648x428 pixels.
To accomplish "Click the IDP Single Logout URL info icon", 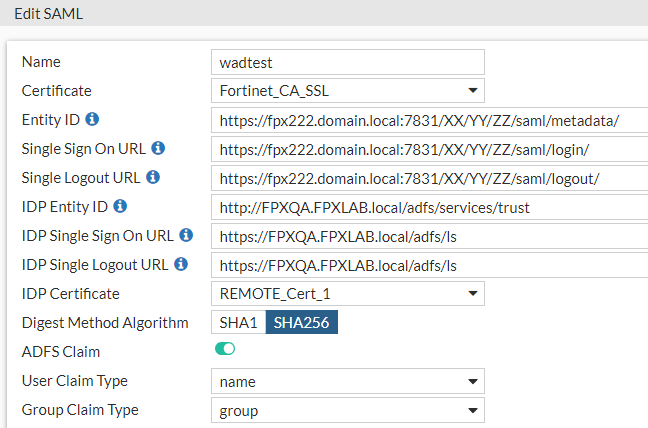I will 181,265.
